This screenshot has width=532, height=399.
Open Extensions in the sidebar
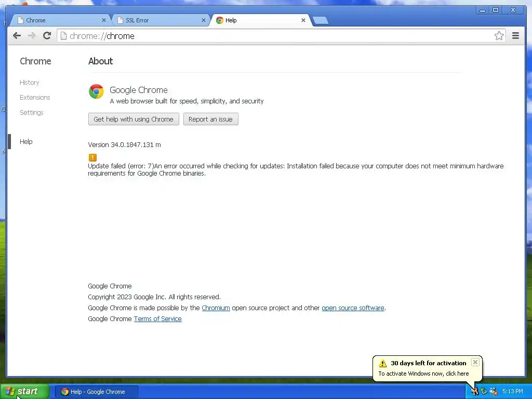(35, 97)
